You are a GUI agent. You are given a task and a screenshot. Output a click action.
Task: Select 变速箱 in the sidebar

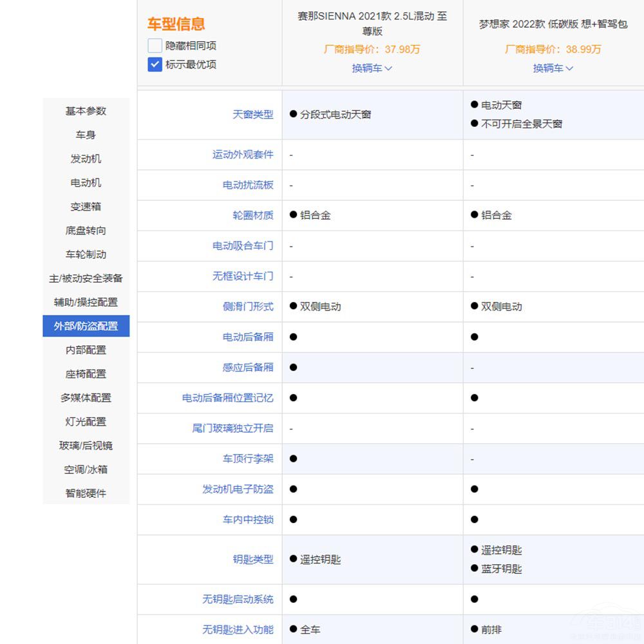[x=86, y=206]
